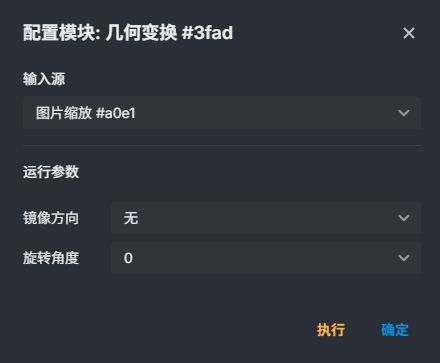The image size is (440, 363).
Task: Click the chevron arrow of the 输入源 dropdown
Action: tap(404, 113)
